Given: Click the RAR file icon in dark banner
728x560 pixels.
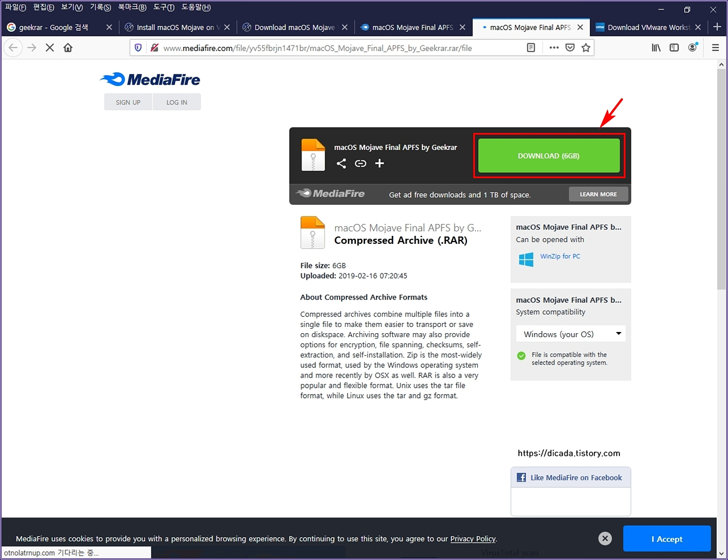Looking at the screenshot, I should pos(313,155).
